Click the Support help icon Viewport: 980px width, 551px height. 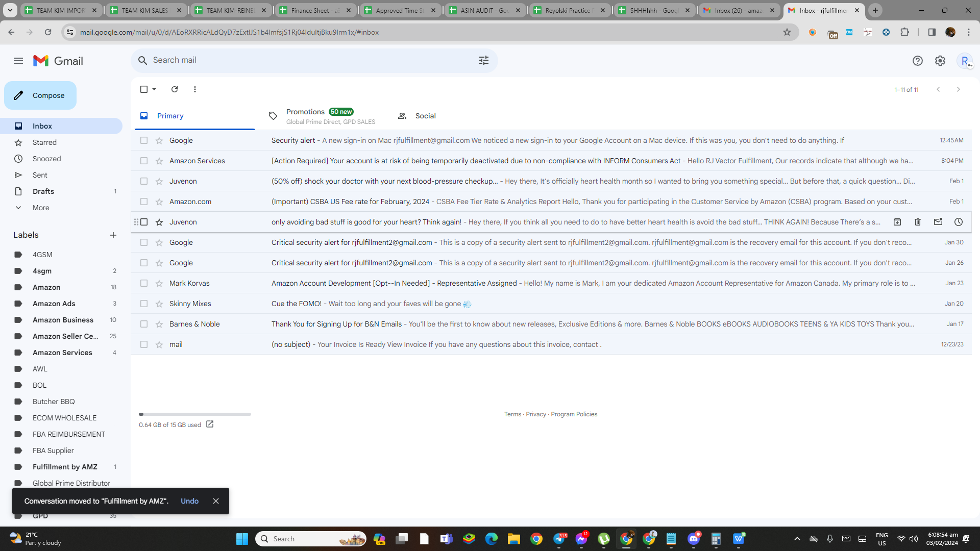(x=918, y=61)
